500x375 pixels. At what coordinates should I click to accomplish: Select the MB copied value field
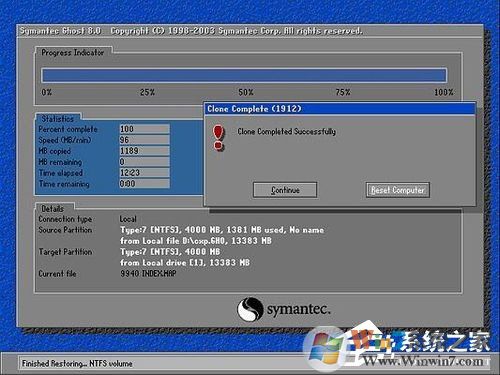coord(144,151)
